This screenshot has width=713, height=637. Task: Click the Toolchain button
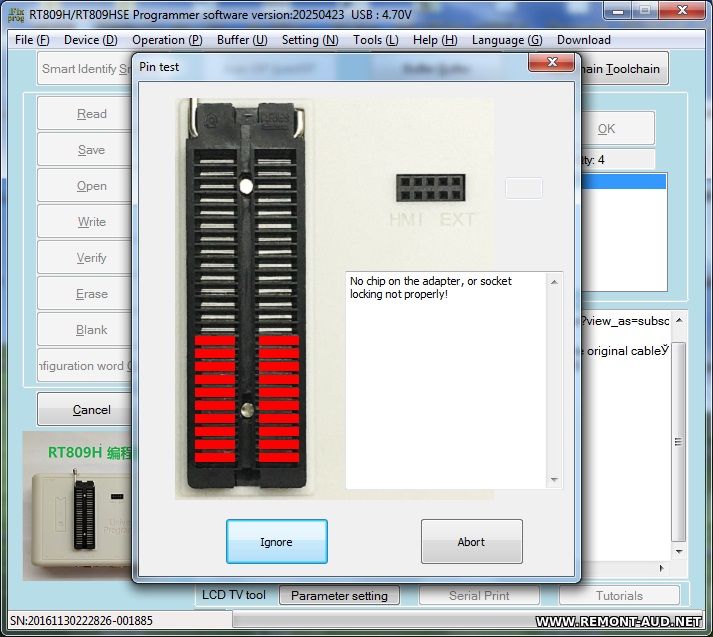point(624,69)
